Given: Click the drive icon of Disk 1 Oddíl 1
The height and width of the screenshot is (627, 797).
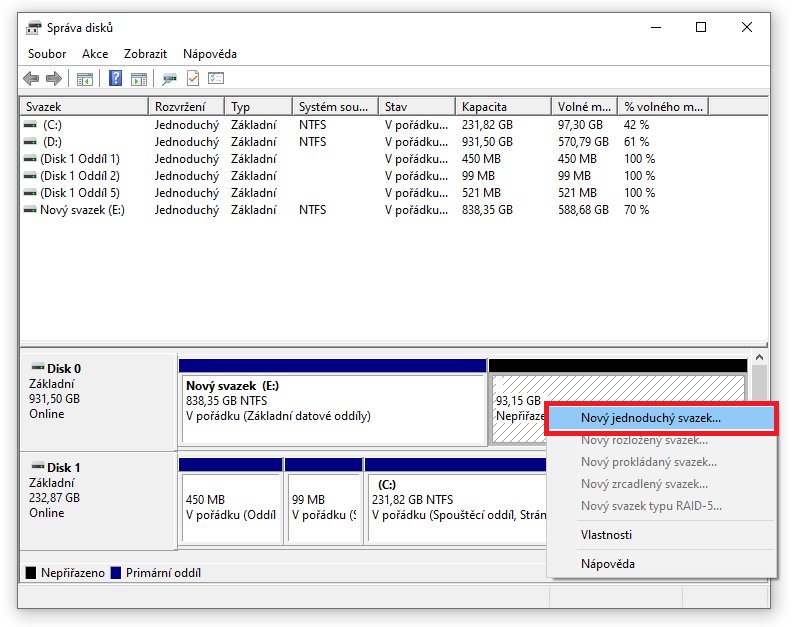Looking at the screenshot, I should click(30, 159).
